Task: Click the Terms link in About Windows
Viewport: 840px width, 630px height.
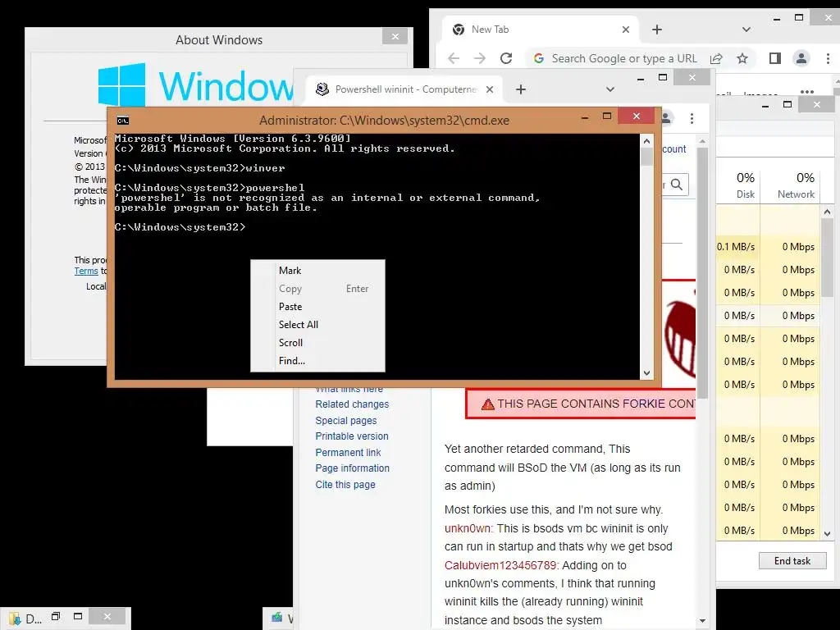Action: point(86,271)
